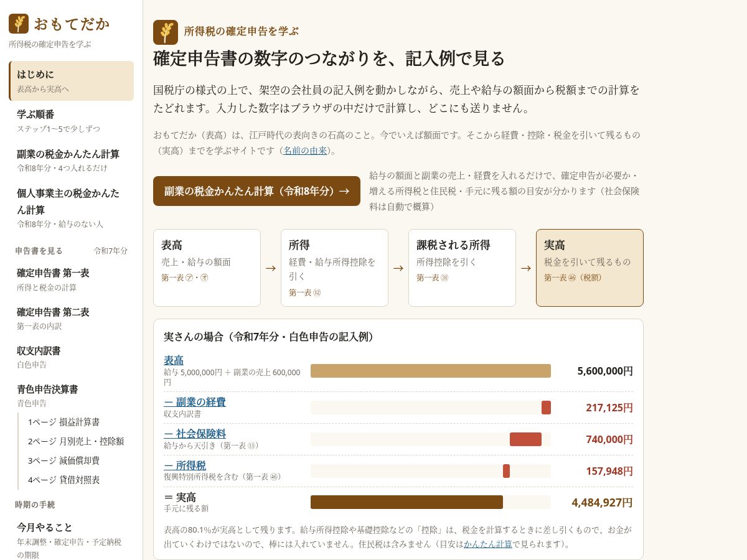This screenshot has width=747, height=560.
Task: Click the wheat icon beside 所得税の確定申告を学ぶ heading
Action: click(x=166, y=32)
